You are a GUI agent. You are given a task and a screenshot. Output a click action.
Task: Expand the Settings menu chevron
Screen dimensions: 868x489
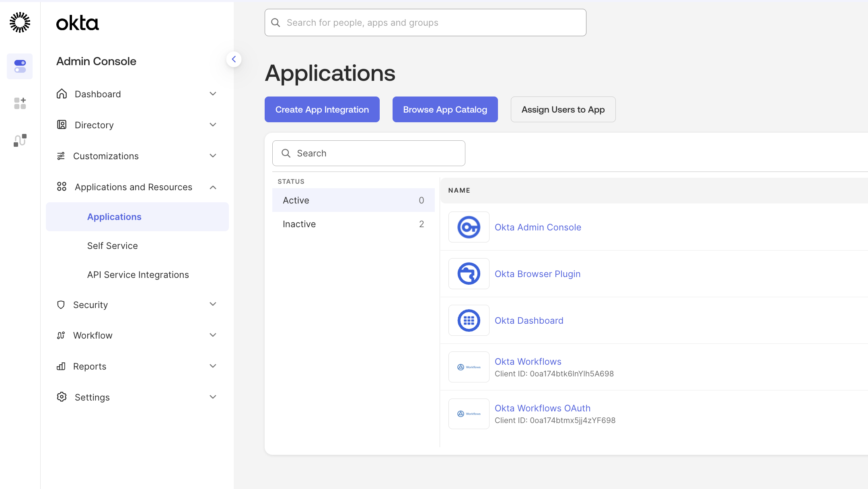pos(213,397)
